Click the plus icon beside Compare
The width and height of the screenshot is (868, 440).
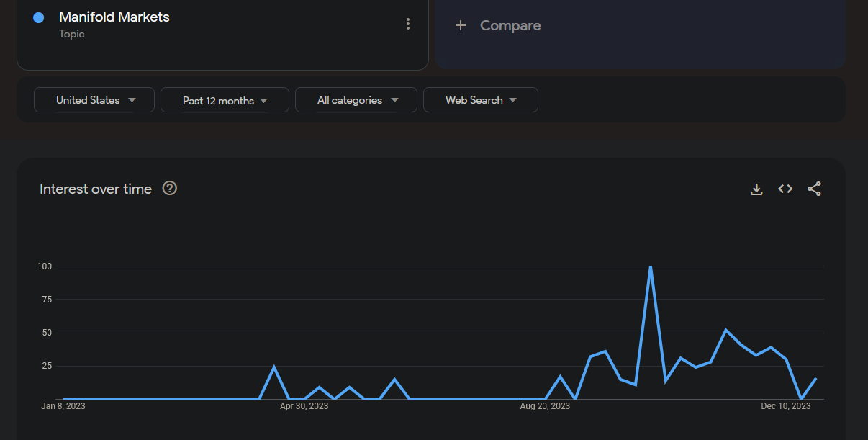[x=461, y=25]
